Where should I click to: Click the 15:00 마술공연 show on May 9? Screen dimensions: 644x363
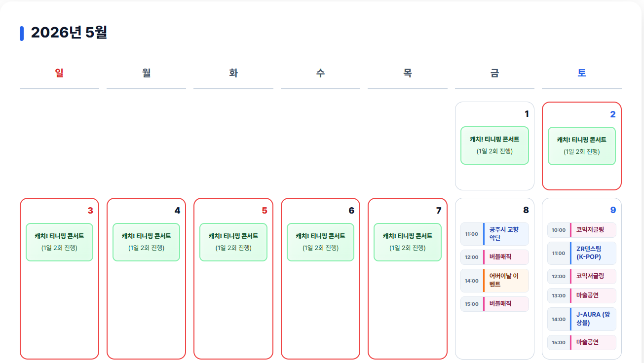pos(581,342)
